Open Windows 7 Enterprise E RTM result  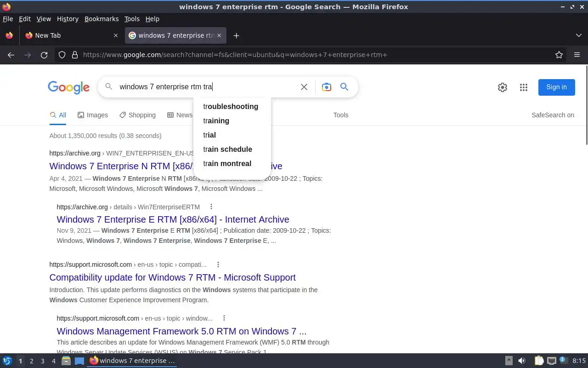click(173, 219)
